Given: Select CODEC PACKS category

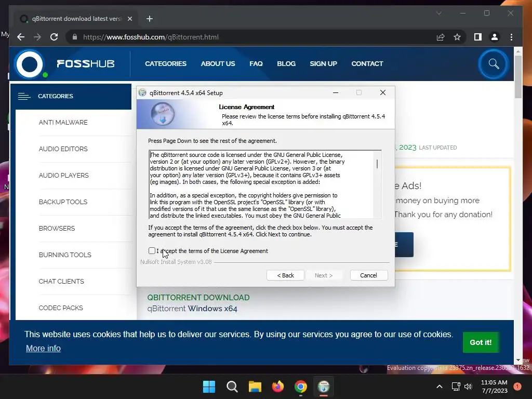Looking at the screenshot, I should click(61, 308).
